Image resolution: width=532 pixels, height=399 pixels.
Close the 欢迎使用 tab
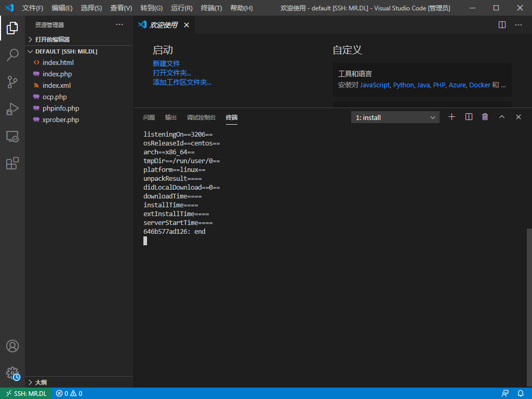click(x=187, y=25)
